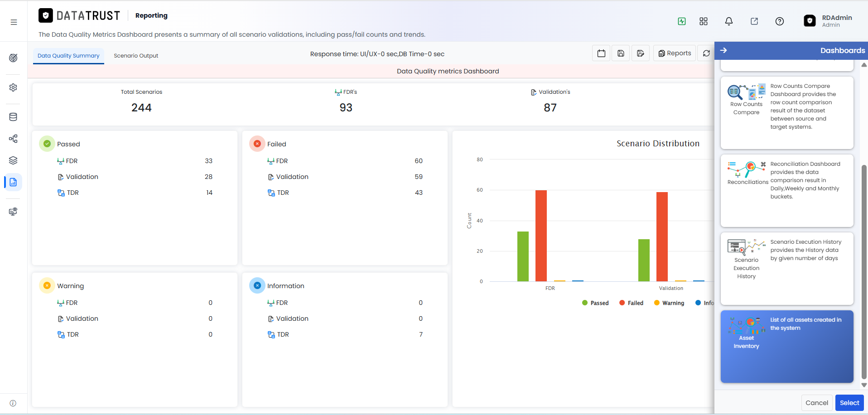Open the settings gear in left sidebar
Screen dimensions: 868x415
coord(13,87)
